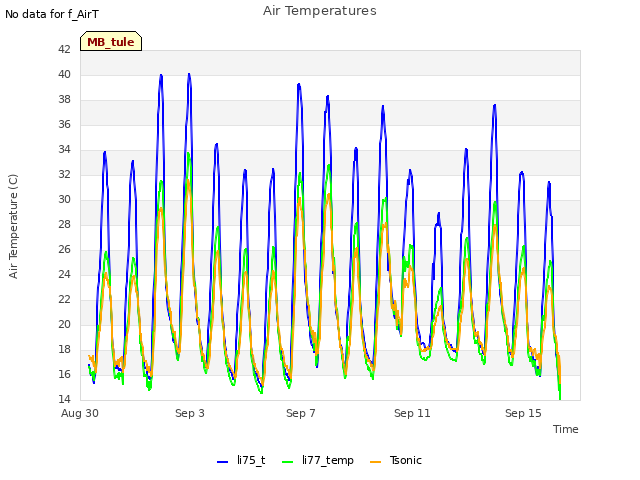Click the 40 y-axis tick label
The image size is (640, 480).
point(64,74)
